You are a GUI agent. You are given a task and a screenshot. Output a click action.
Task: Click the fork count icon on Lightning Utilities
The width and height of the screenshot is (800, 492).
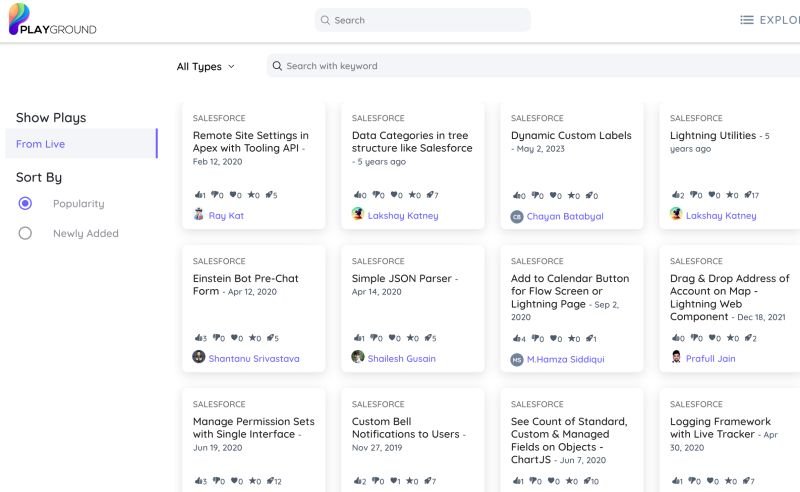point(748,194)
